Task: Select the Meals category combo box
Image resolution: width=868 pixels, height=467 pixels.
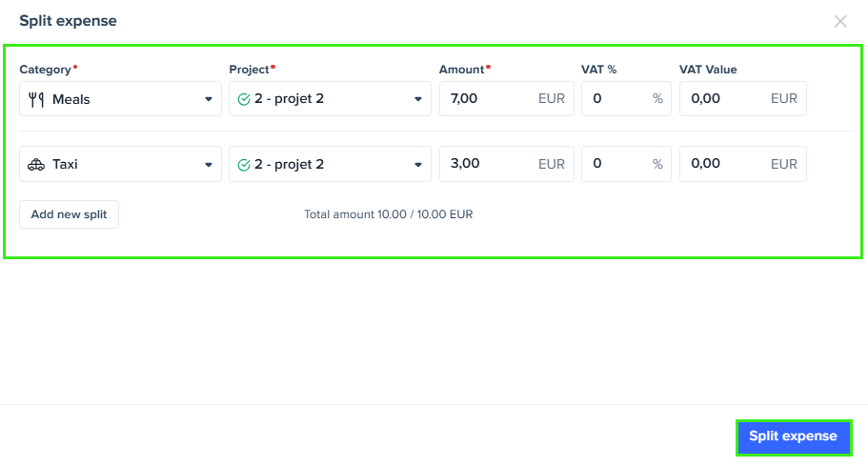Action: coord(120,99)
